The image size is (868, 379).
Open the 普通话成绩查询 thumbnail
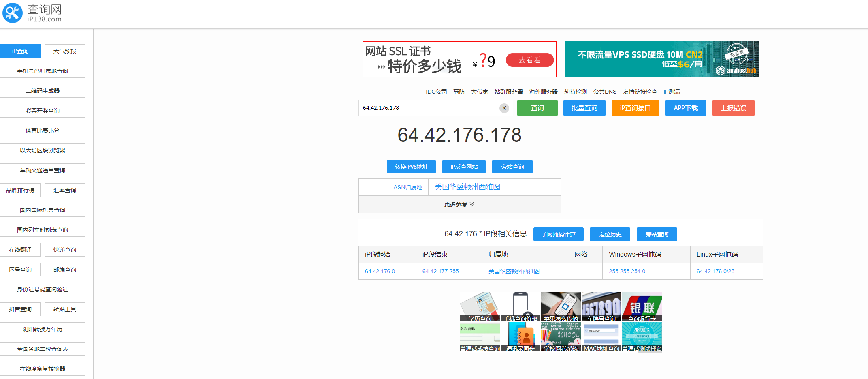[480, 337]
